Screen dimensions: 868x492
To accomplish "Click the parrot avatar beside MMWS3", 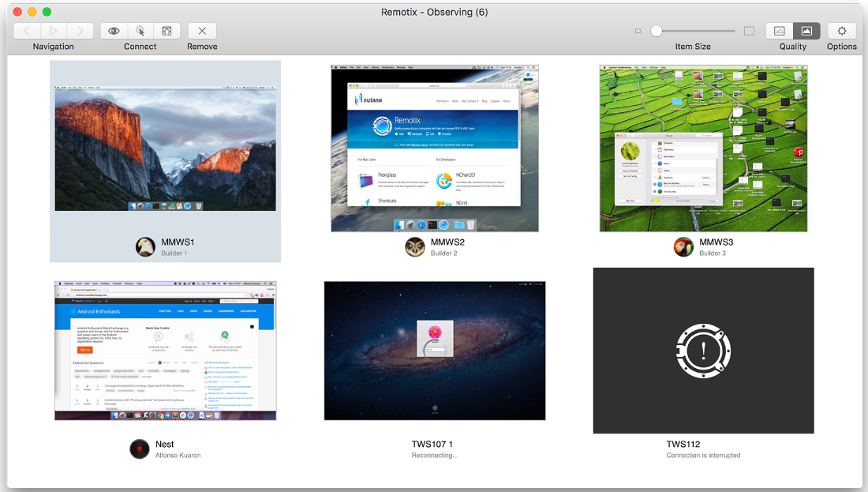I will [683, 246].
